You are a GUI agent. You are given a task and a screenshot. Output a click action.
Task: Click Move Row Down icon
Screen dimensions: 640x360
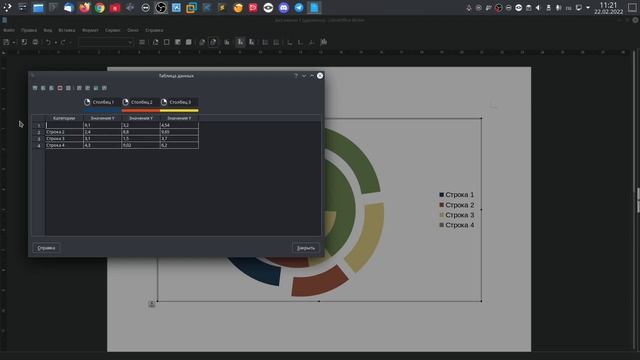(x=104, y=88)
